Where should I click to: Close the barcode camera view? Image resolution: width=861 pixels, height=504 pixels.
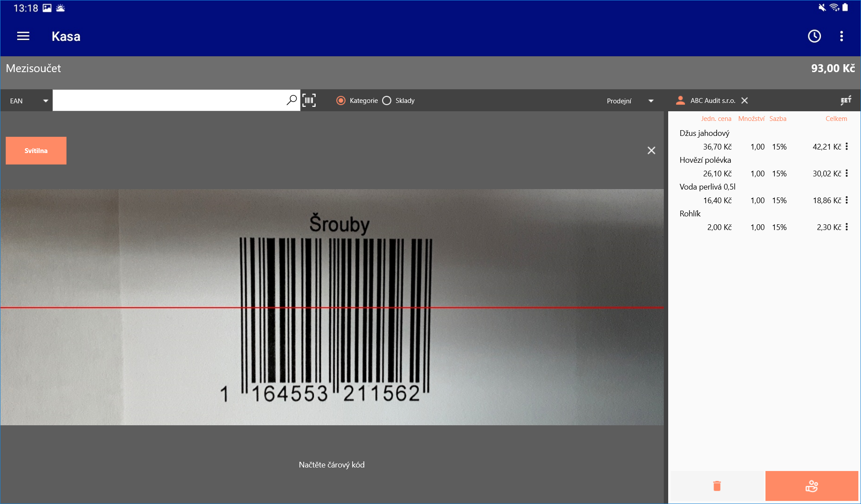(651, 150)
